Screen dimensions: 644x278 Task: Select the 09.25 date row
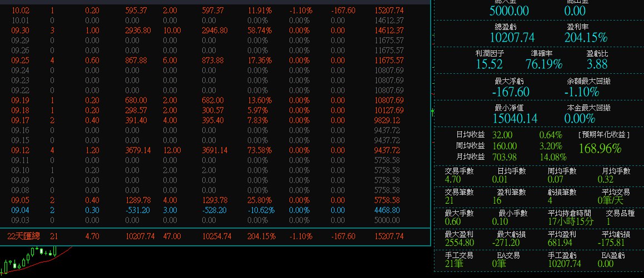(x=207, y=60)
